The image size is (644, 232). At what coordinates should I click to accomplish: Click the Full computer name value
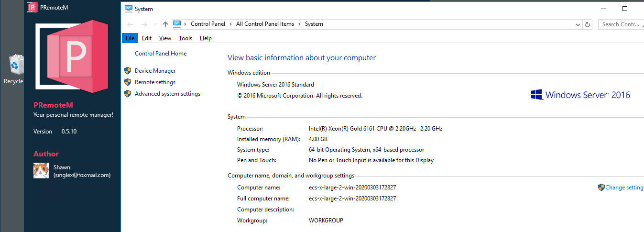[352, 199]
